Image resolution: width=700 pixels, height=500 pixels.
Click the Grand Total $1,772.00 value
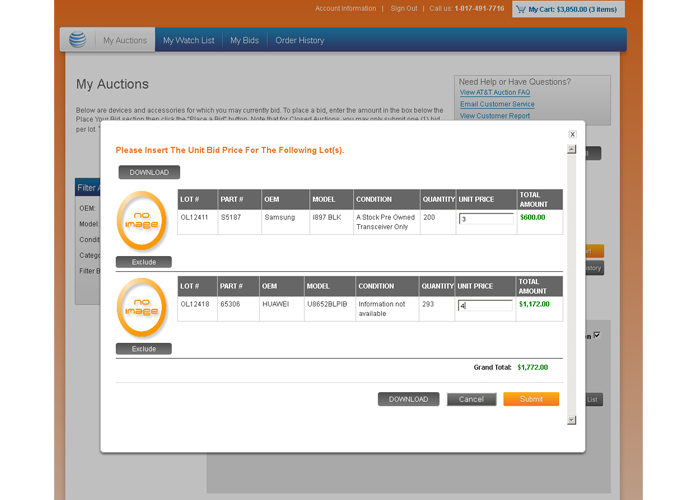click(533, 367)
